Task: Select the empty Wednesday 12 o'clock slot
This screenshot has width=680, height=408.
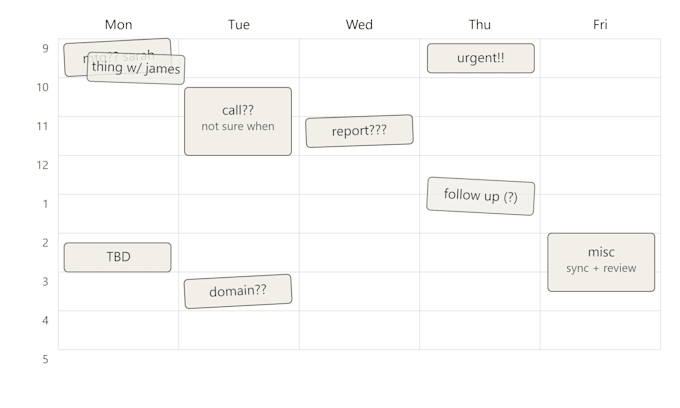Action: click(x=359, y=175)
